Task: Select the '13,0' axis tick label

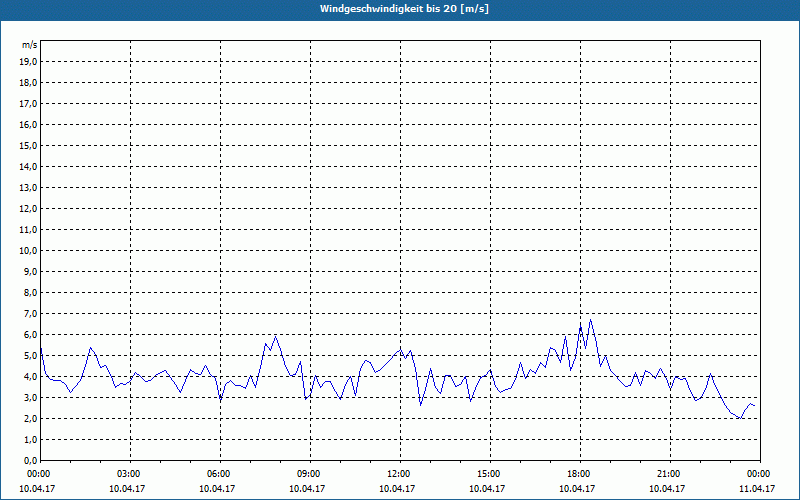Action: (29, 188)
